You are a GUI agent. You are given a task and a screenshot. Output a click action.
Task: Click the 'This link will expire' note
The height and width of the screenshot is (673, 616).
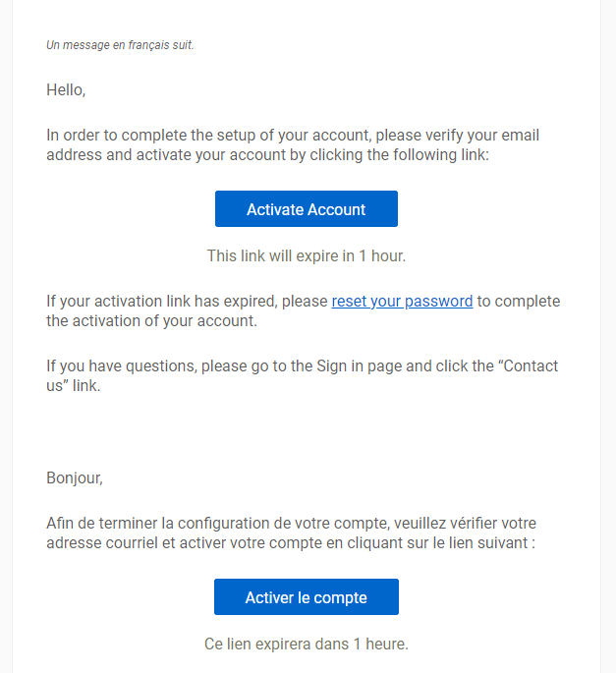coord(306,255)
